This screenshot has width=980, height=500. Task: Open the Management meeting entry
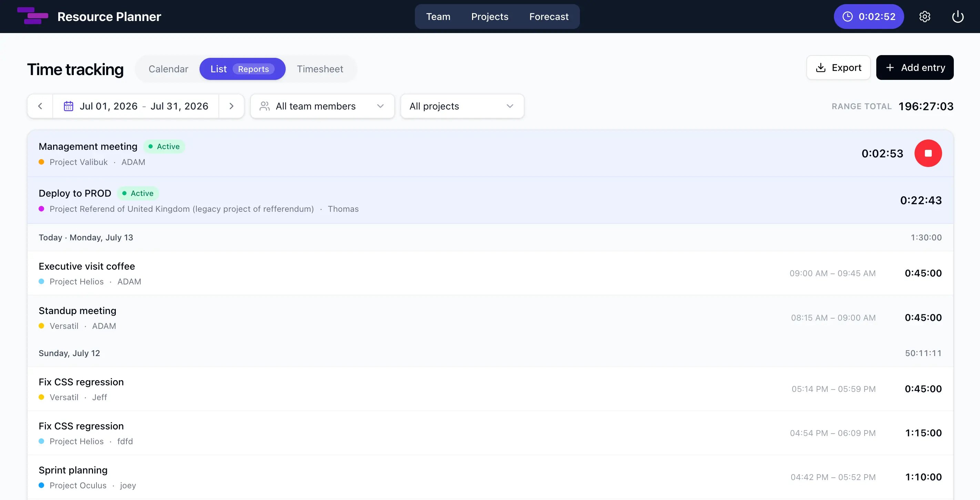click(490, 154)
